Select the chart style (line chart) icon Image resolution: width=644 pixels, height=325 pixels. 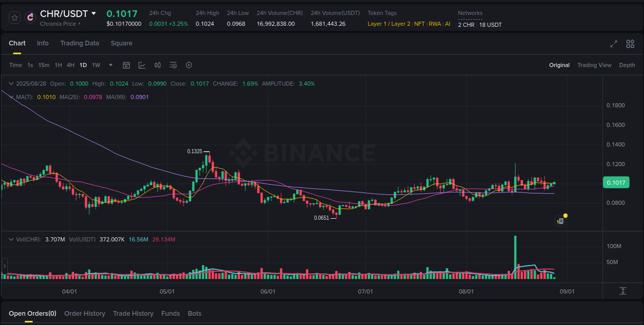(142, 65)
